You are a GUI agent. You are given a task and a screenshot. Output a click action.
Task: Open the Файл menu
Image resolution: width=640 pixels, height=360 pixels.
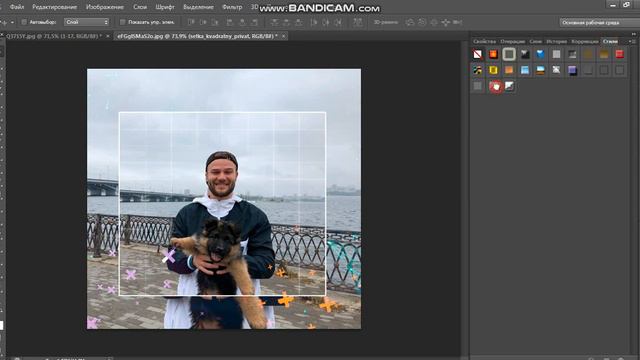pos(17,7)
